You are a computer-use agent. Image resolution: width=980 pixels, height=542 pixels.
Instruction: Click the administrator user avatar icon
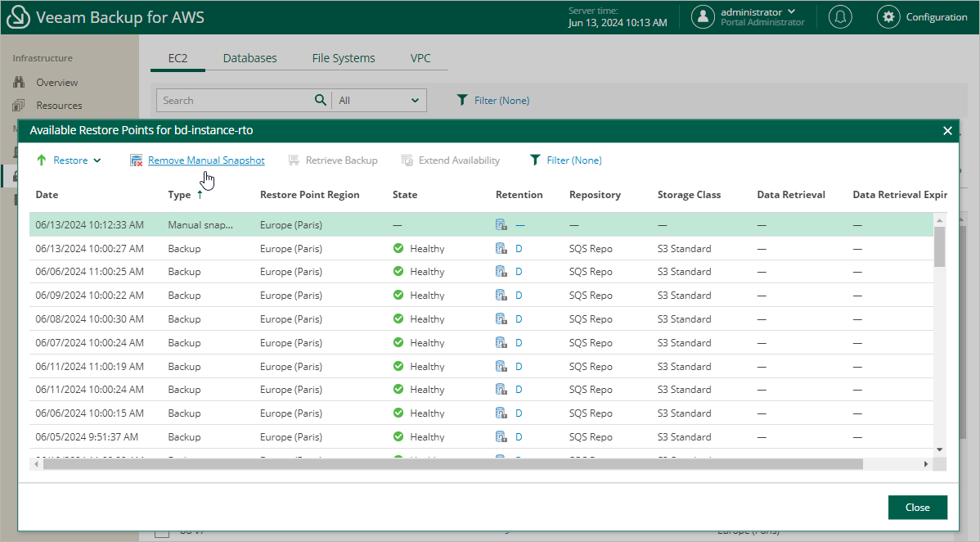point(703,17)
